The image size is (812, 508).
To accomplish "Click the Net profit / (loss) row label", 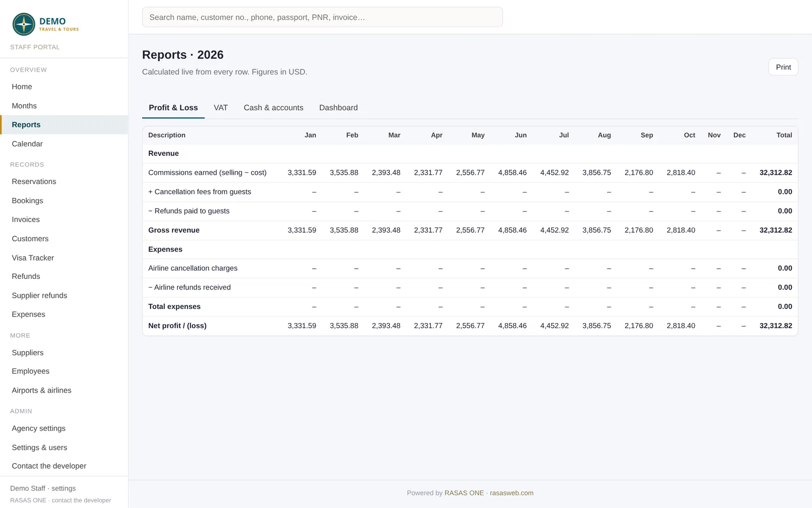I will 177,326.
